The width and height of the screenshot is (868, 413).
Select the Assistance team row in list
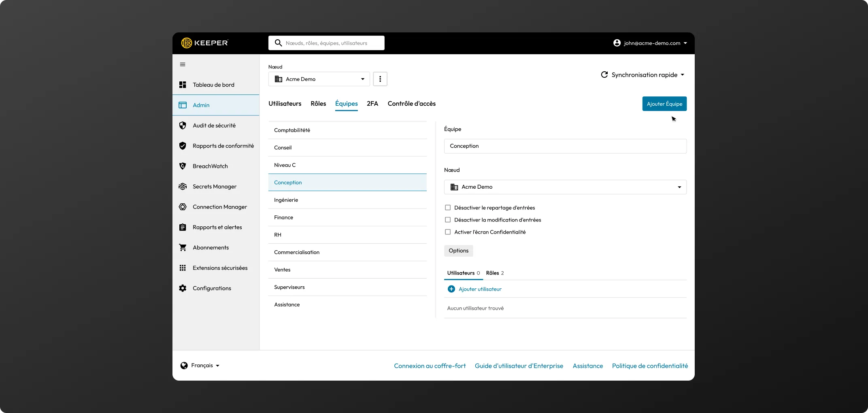[x=347, y=304]
